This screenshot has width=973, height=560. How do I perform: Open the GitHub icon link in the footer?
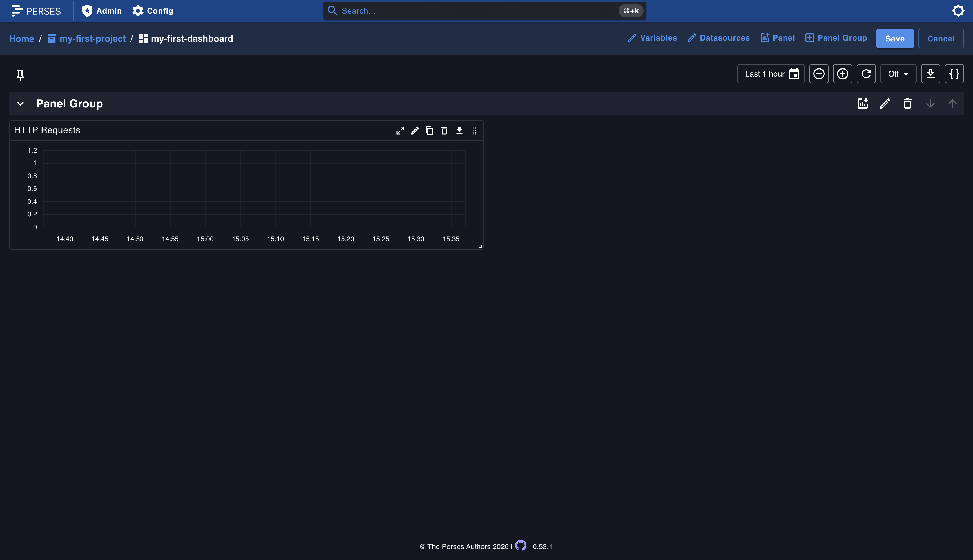521,545
